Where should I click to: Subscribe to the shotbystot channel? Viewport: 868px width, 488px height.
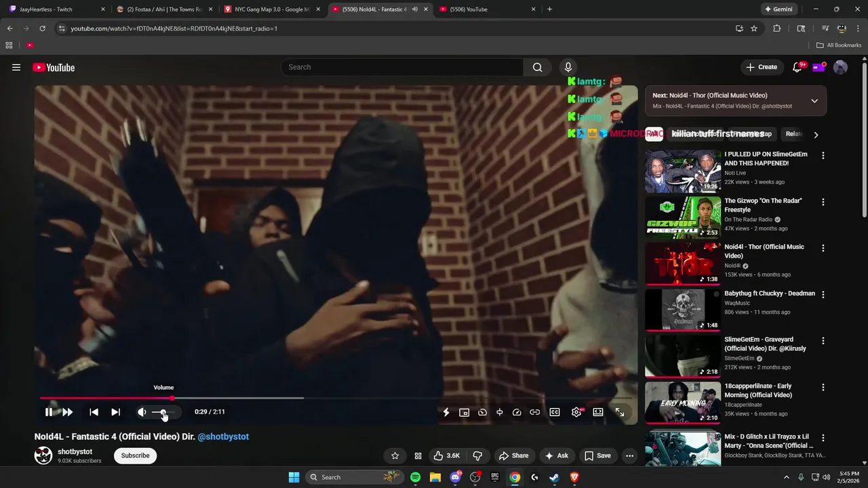click(x=136, y=455)
